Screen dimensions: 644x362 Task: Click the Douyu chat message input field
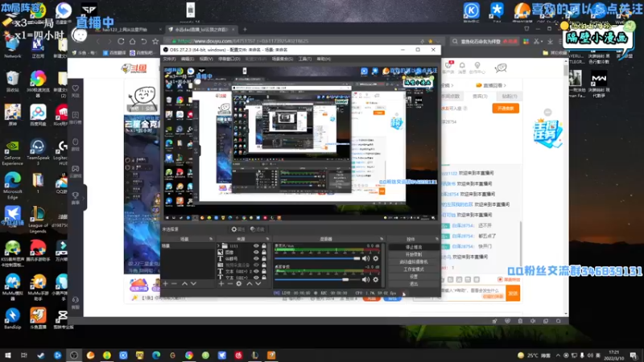(x=474, y=294)
